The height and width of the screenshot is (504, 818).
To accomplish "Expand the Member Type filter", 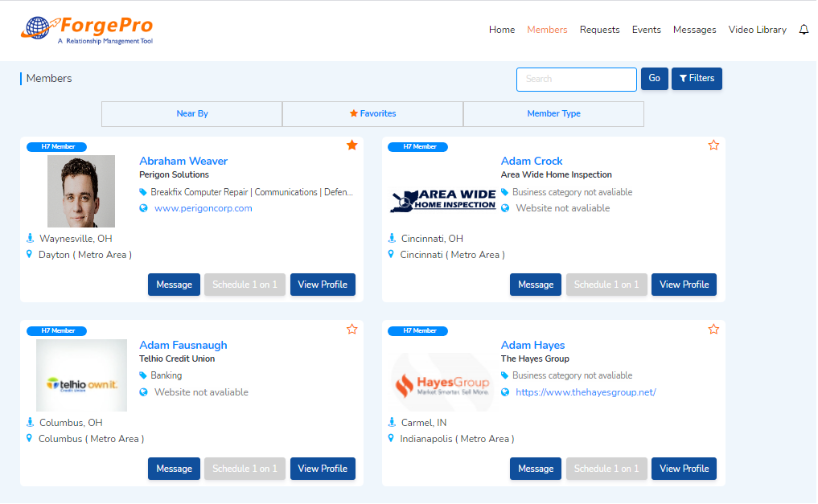I will click(553, 114).
